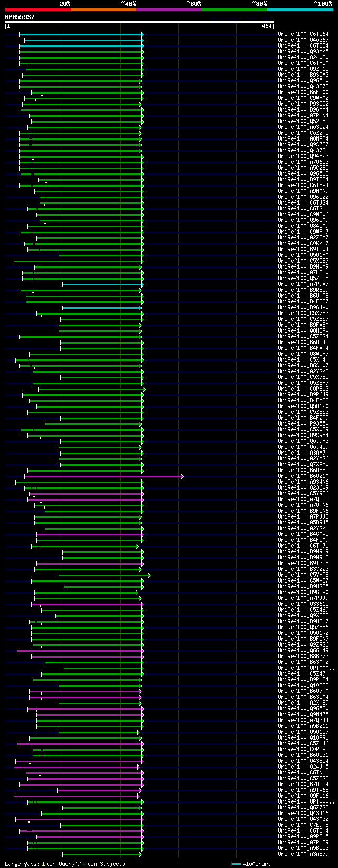338x868 pixels.
Task: Select label UniRef100_Q5U1Q7
Action: 303,732
